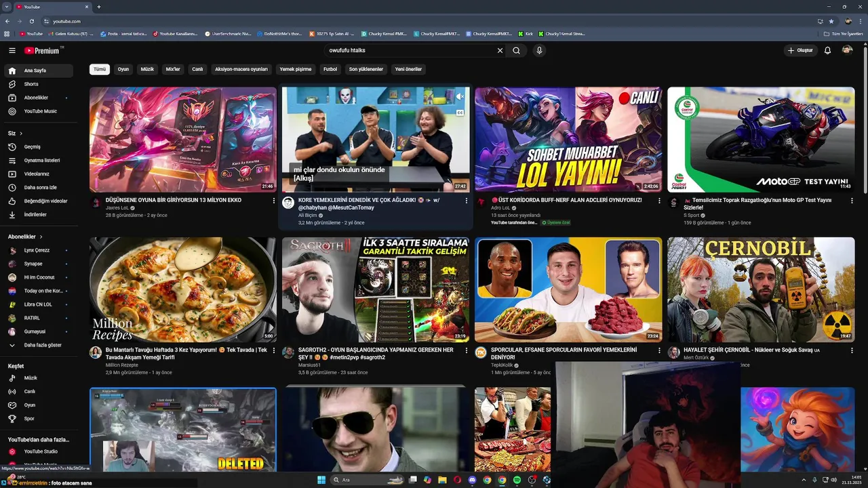
Task: Clear the search box with X icon
Action: tap(500, 50)
